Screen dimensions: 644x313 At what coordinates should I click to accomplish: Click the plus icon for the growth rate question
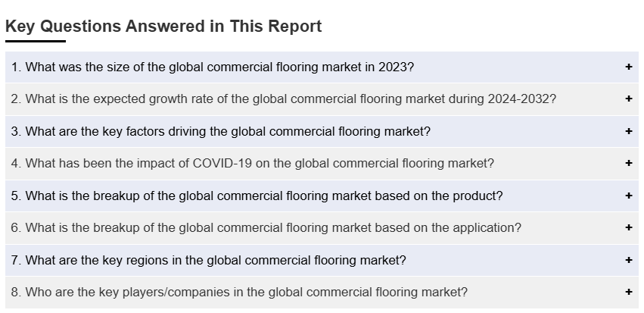click(628, 99)
